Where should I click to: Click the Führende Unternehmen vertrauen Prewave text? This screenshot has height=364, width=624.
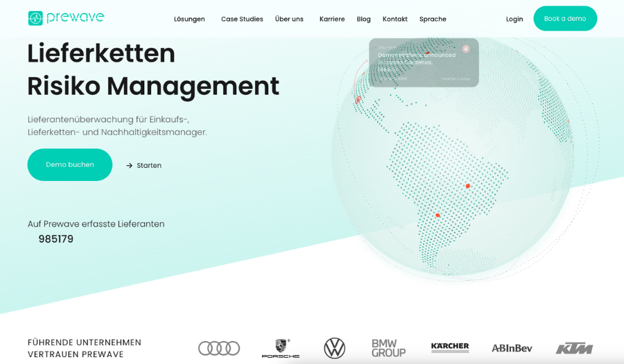point(85,348)
